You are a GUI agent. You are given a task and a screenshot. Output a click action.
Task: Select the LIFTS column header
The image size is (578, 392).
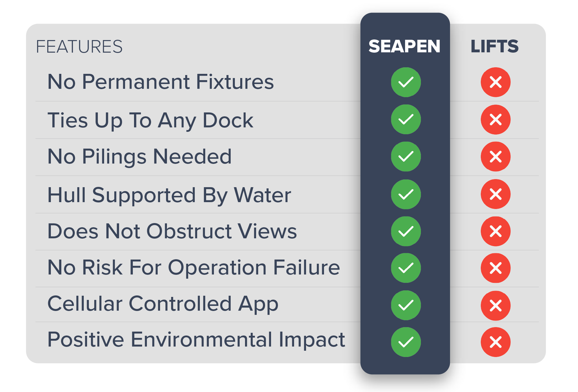coord(495,46)
